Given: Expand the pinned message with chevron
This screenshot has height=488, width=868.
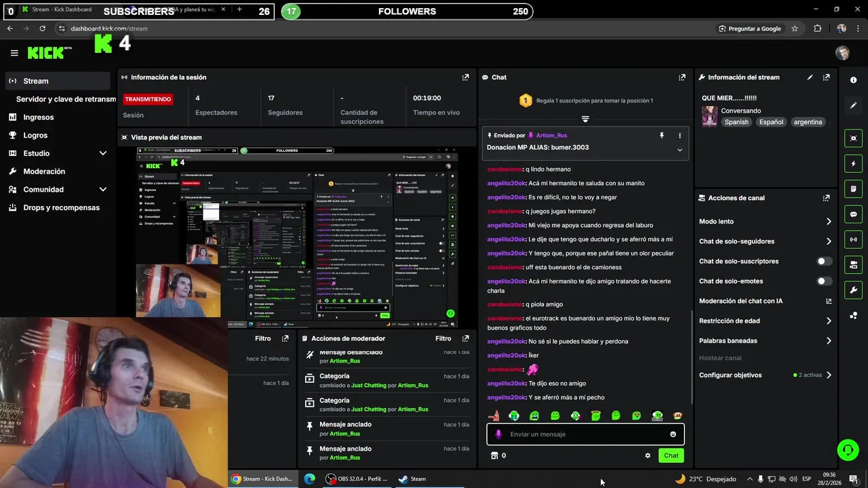Looking at the screenshot, I should tap(679, 150).
